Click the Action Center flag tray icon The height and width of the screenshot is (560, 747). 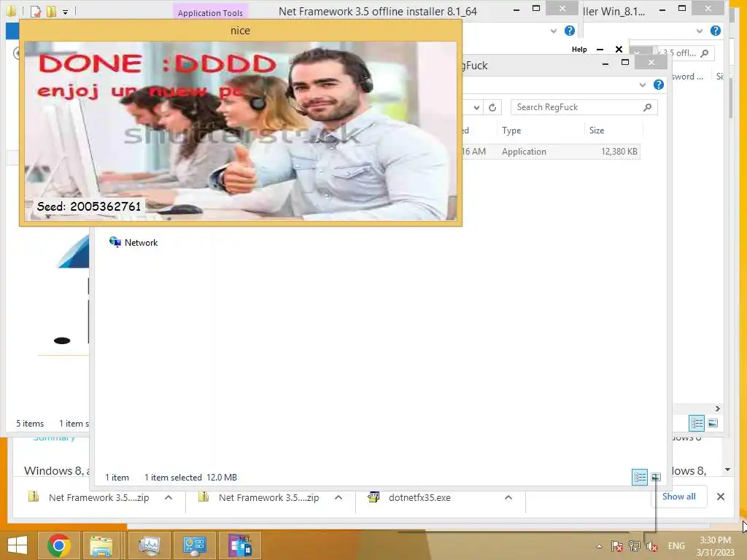pyautogui.click(x=617, y=546)
